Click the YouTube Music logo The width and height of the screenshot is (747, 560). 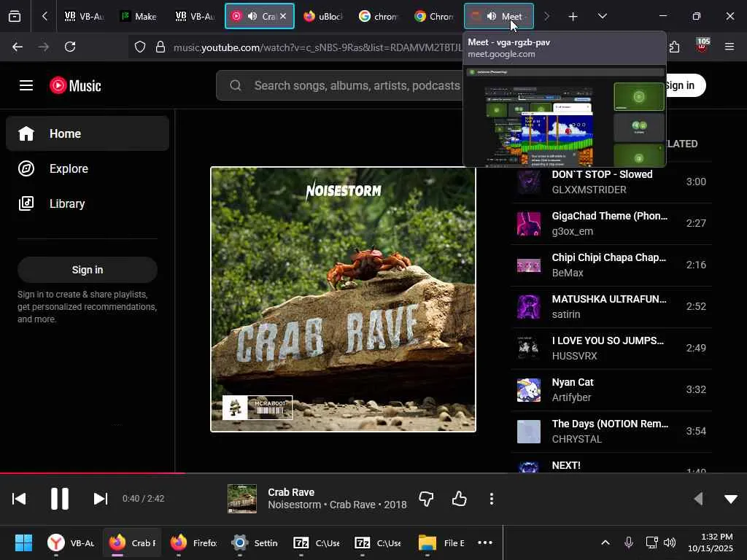click(75, 86)
